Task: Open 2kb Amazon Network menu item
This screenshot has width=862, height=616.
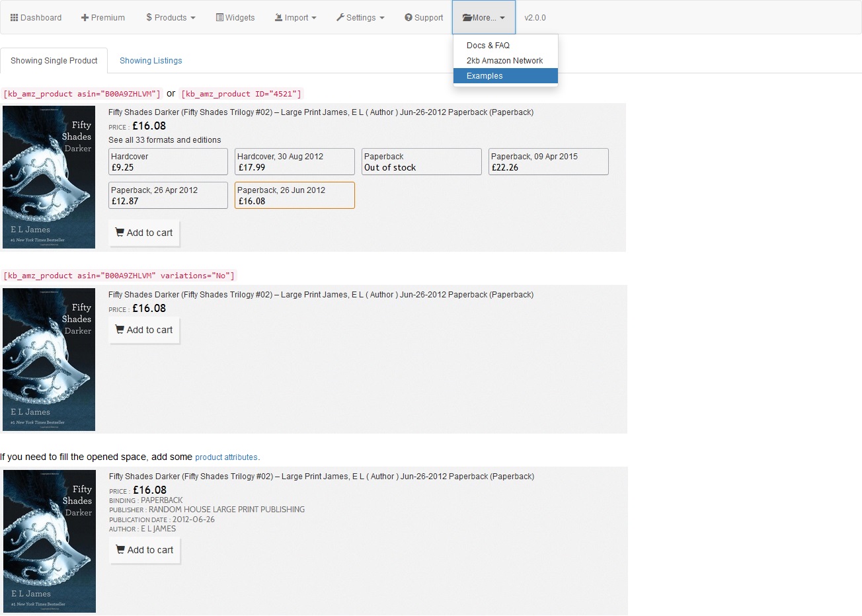Action: [506, 61]
